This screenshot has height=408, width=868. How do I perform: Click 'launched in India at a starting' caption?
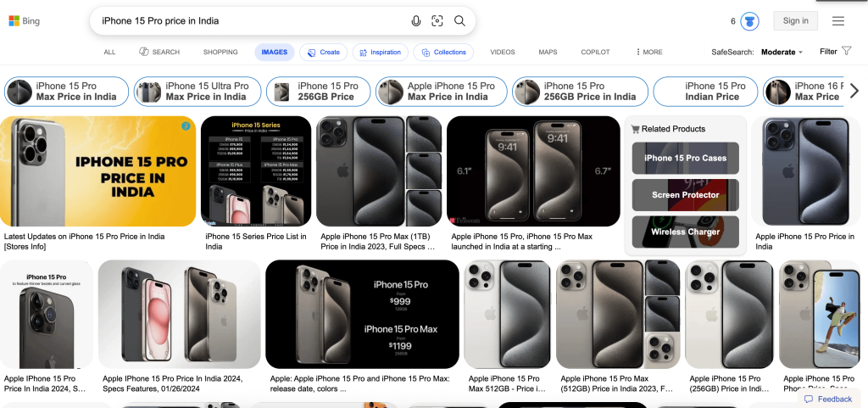[521, 242]
